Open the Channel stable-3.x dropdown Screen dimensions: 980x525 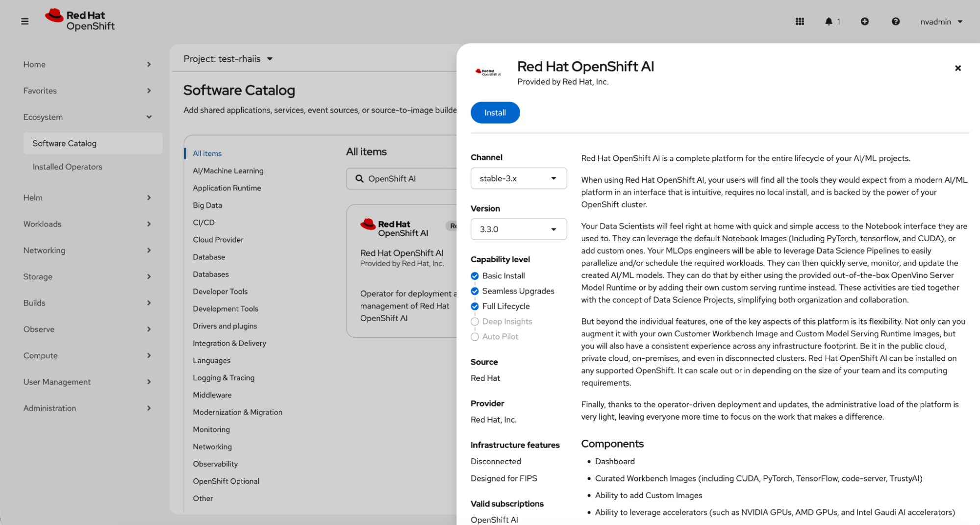[518, 178]
